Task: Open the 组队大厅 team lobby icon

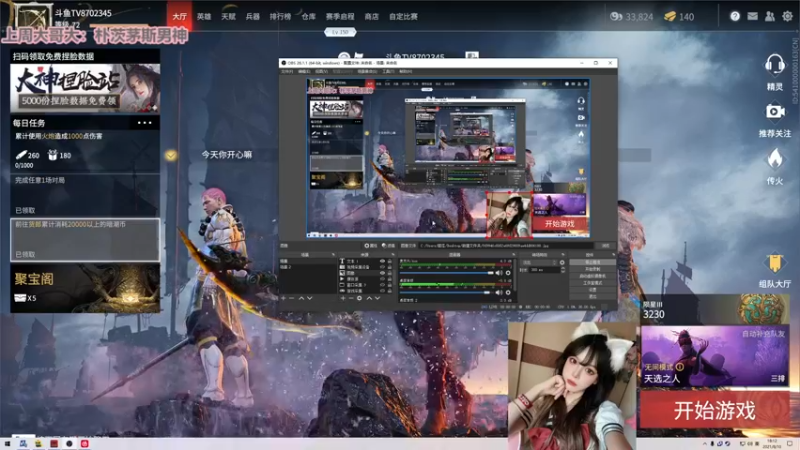Action: click(774, 263)
